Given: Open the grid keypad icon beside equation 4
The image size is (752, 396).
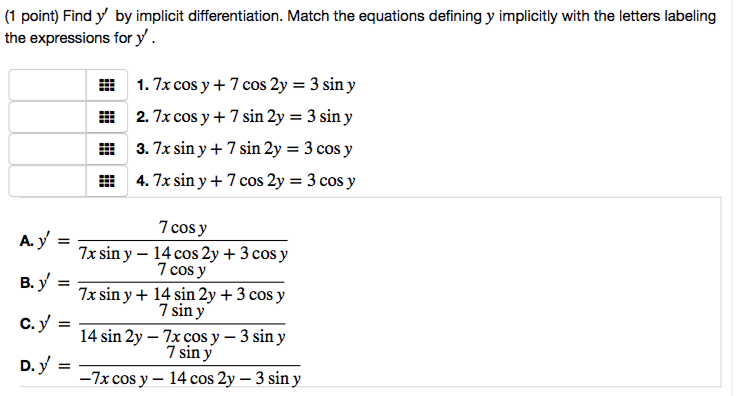Looking at the screenshot, I should click(x=106, y=181).
